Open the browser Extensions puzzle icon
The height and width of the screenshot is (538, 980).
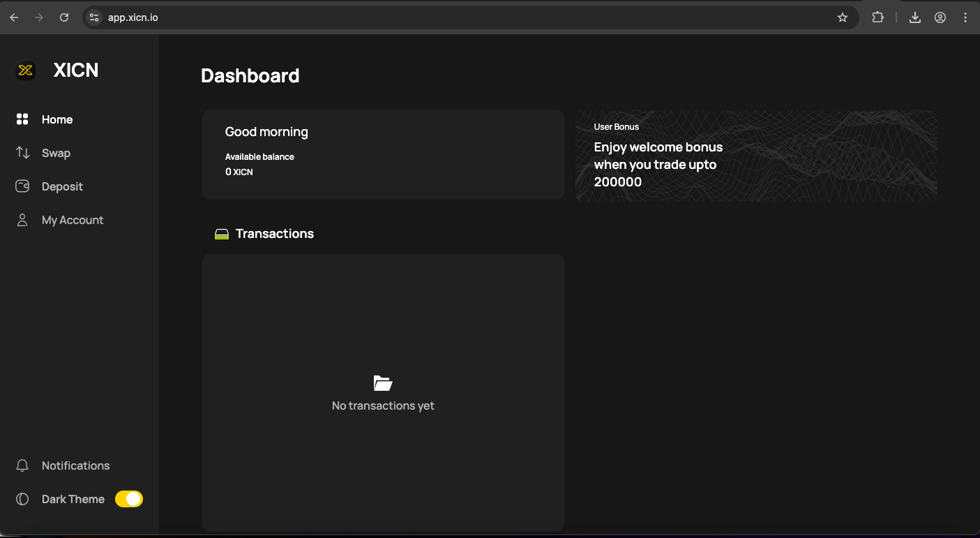[x=878, y=17]
